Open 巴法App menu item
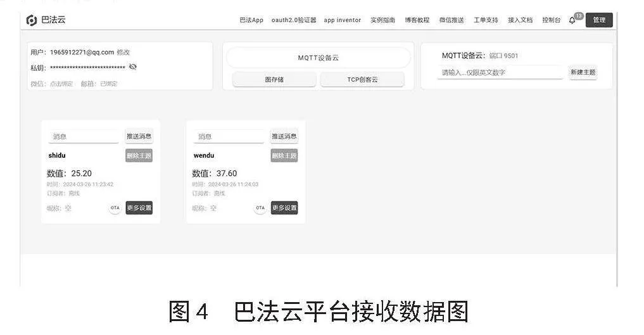 click(x=251, y=20)
